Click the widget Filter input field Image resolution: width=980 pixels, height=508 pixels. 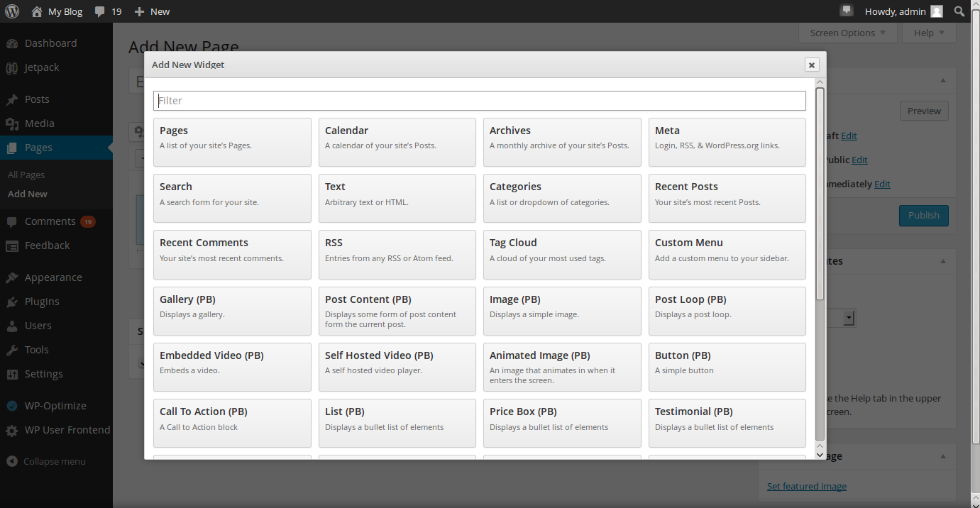point(480,101)
